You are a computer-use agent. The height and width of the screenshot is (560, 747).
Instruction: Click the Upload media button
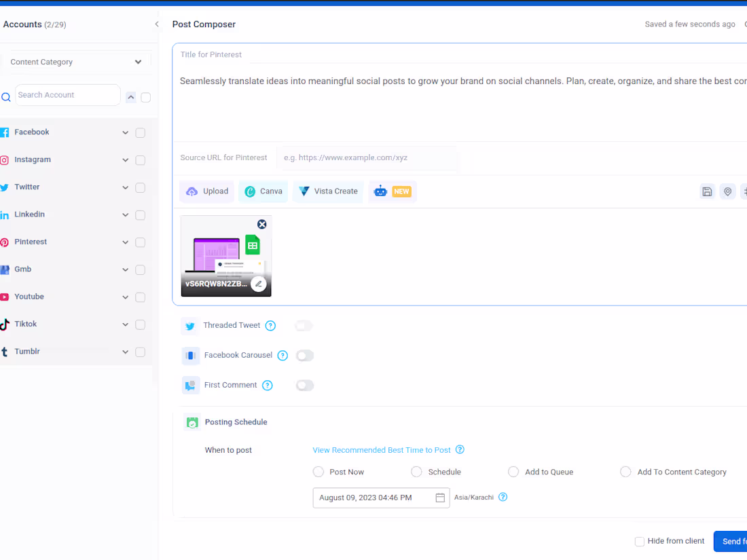point(206,191)
